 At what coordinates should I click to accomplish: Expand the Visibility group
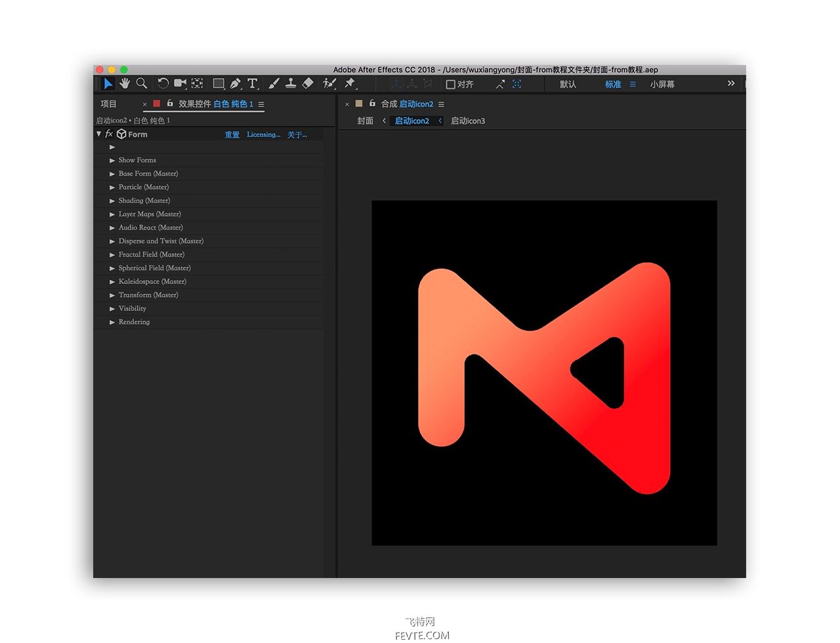point(112,308)
